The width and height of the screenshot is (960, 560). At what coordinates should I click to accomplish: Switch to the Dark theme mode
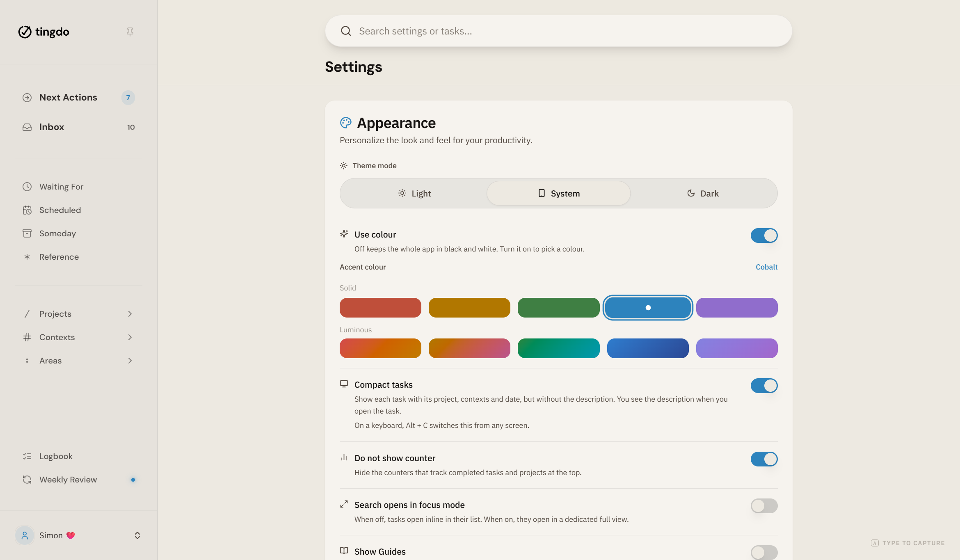[x=703, y=193]
